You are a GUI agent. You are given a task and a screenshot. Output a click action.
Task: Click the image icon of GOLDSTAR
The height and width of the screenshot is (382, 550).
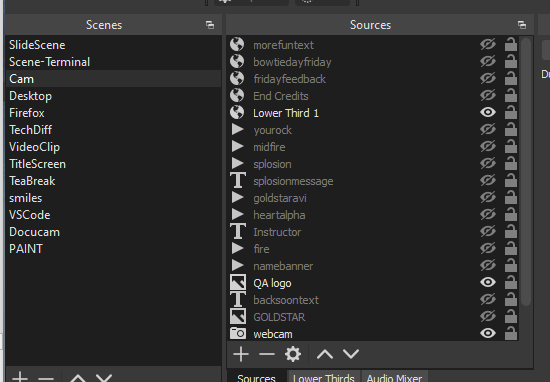click(x=237, y=316)
